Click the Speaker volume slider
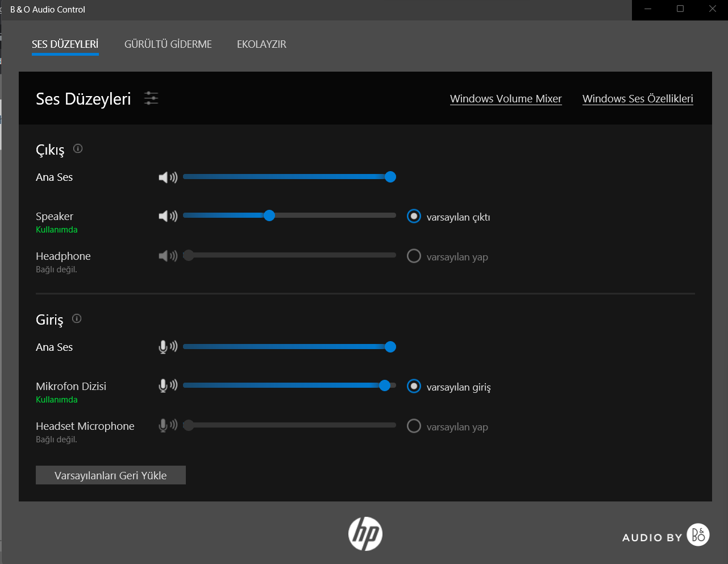Viewport: 728px width, 564px height. (289, 215)
